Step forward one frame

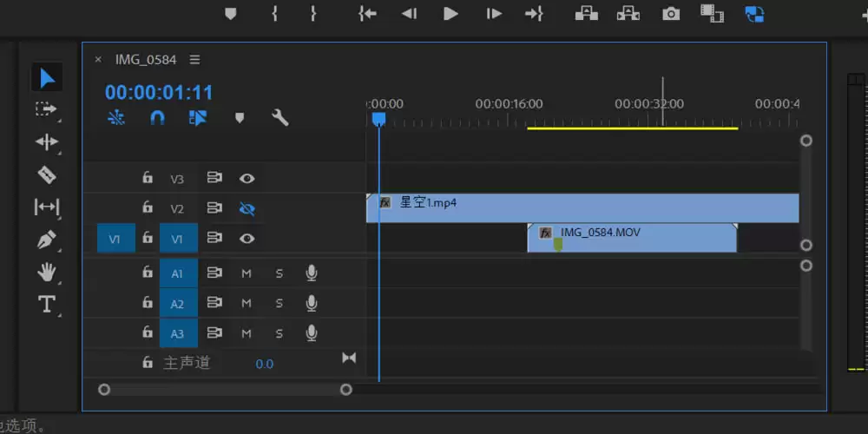[494, 14]
